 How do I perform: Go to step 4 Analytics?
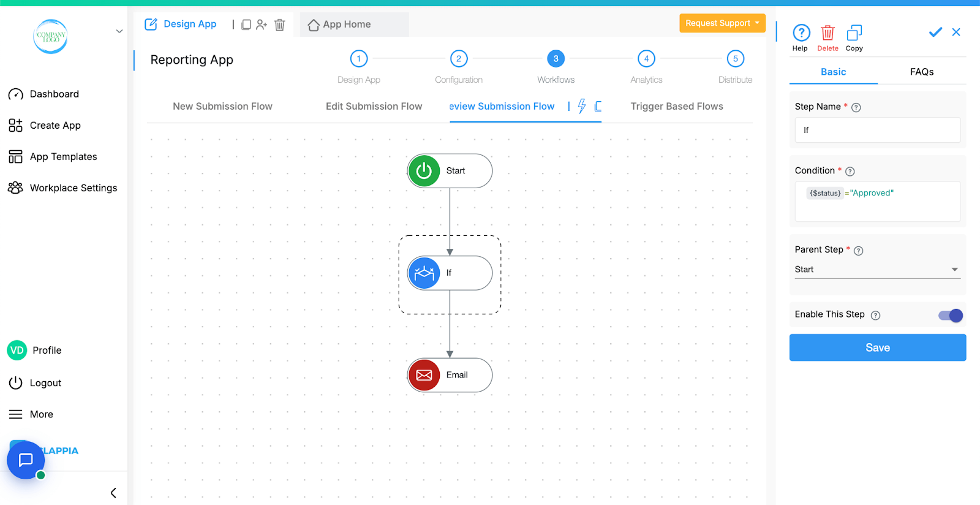point(646,59)
